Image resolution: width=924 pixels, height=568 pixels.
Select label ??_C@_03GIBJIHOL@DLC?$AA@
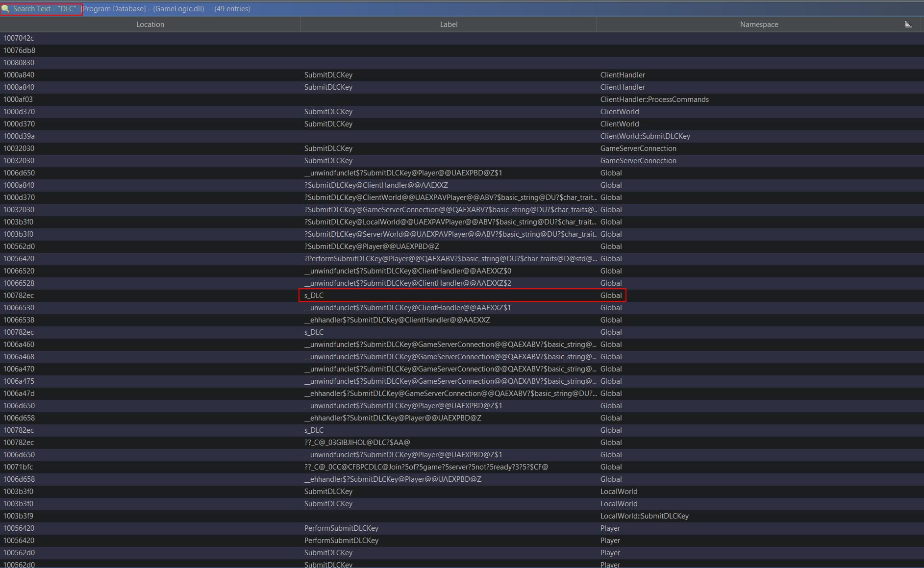(x=357, y=443)
